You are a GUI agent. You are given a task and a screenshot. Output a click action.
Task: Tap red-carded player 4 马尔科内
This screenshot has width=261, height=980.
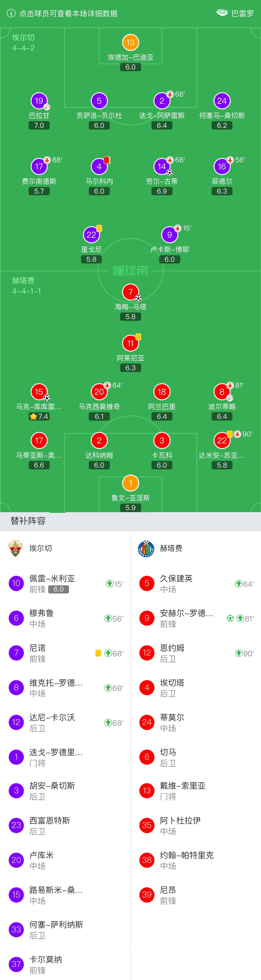[99, 167]
